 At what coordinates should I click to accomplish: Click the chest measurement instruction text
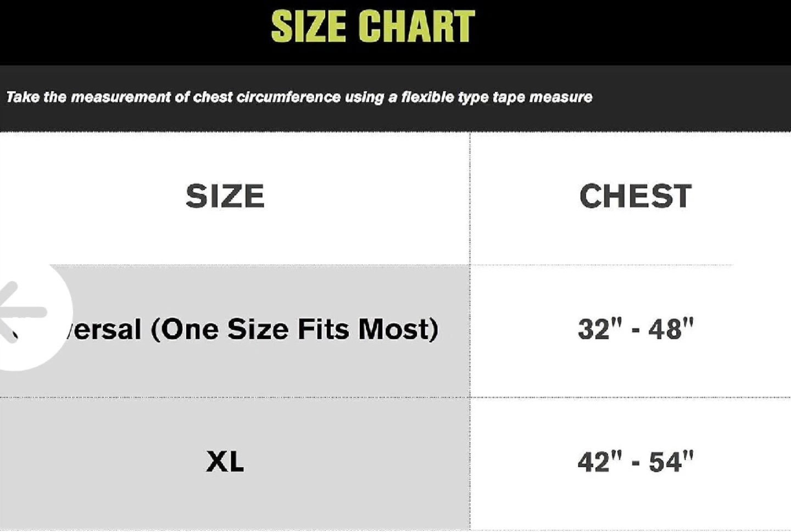pos(299,97)
